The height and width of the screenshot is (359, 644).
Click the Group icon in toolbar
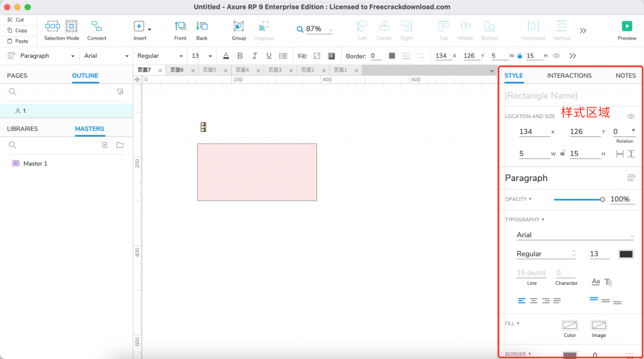pyautogui.click(x=238, y=26)
